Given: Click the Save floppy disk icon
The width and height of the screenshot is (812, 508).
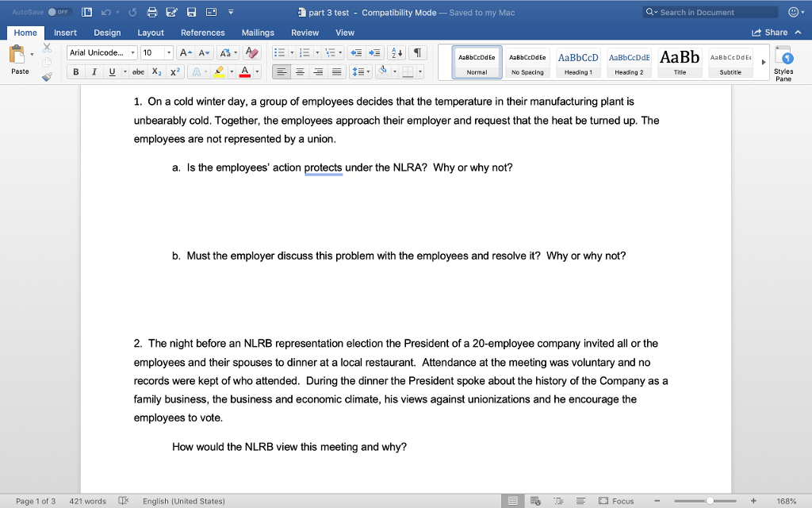Looking at the screenshot, I should [x=191, y=13].
